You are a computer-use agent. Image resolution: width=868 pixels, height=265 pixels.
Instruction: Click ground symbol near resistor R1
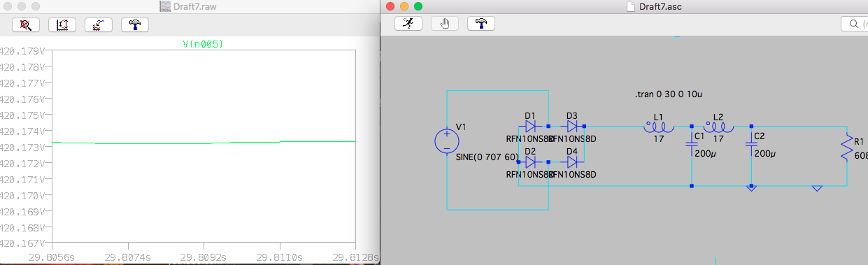[x=816, y=188]
